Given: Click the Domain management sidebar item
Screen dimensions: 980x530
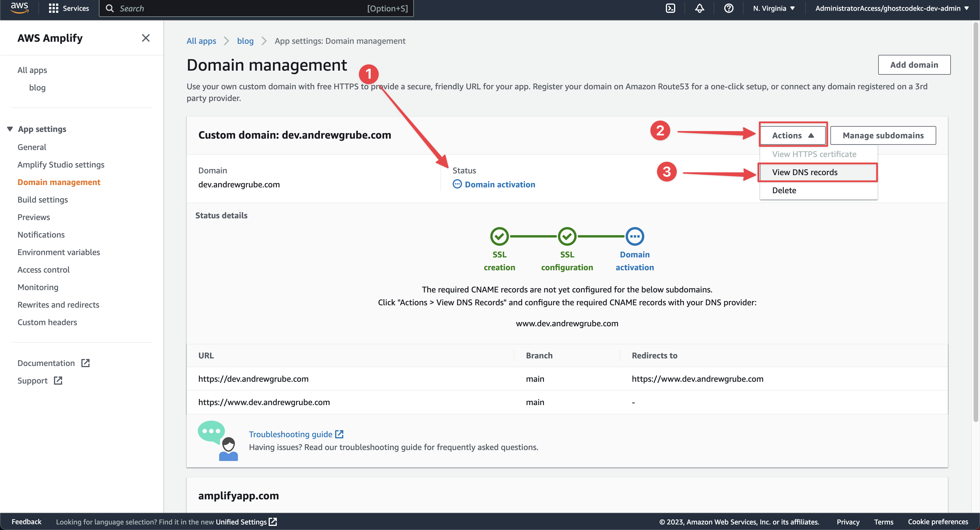Looking at the screenshot, I should (59, 182).
